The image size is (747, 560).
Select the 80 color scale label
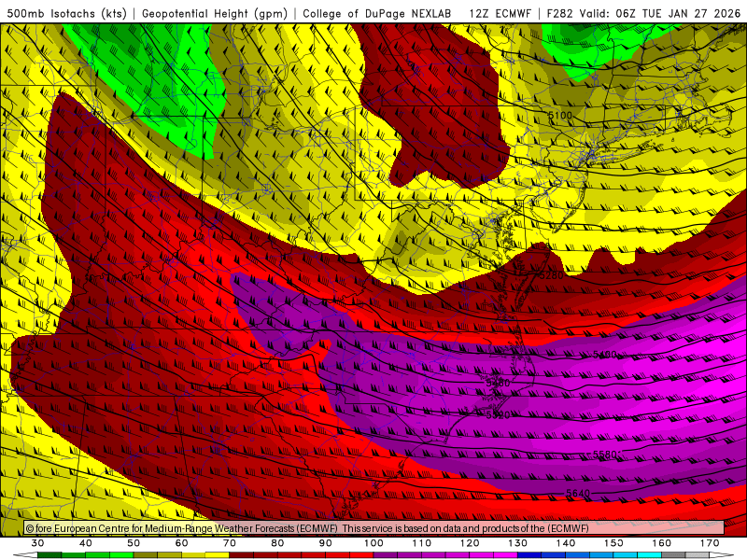click(x=277, y=543)
